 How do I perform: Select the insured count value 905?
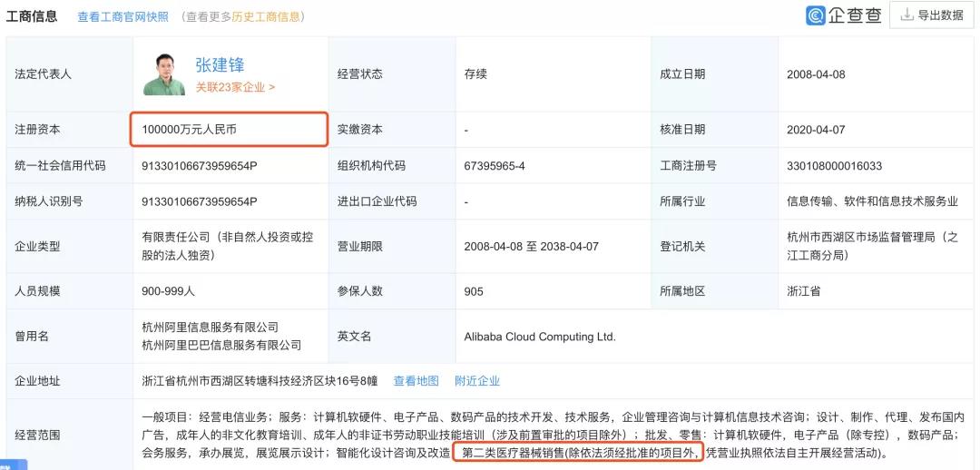[474, 292]
